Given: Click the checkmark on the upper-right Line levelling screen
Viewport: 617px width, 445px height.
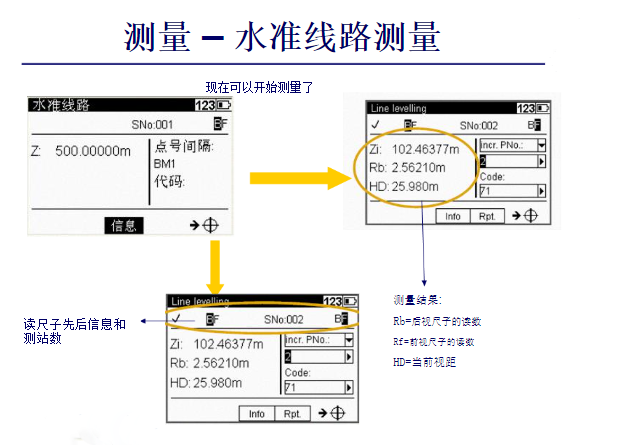Looking at the screenshot, I should (375, 126).
